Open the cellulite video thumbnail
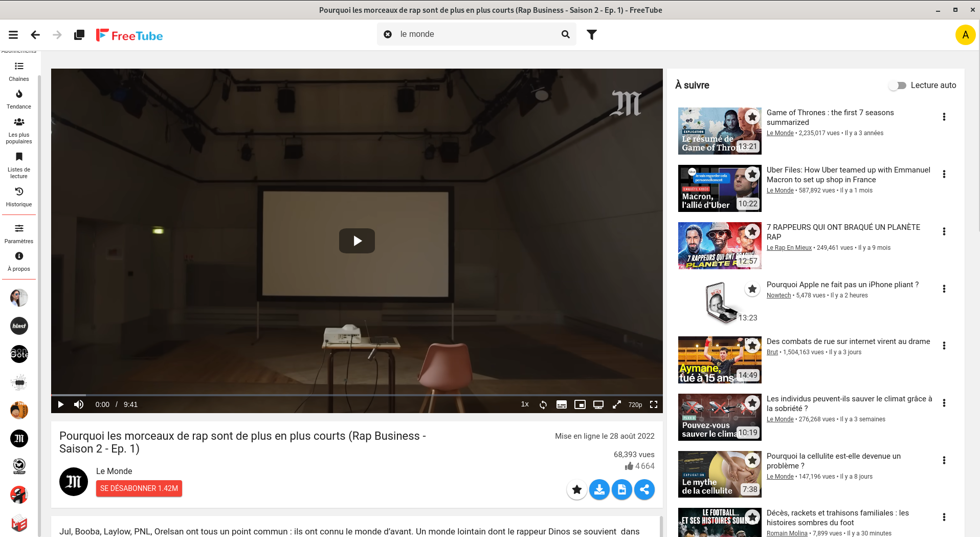Image resolution: width=980 pixels, height=537 pixels. [720, 475]
